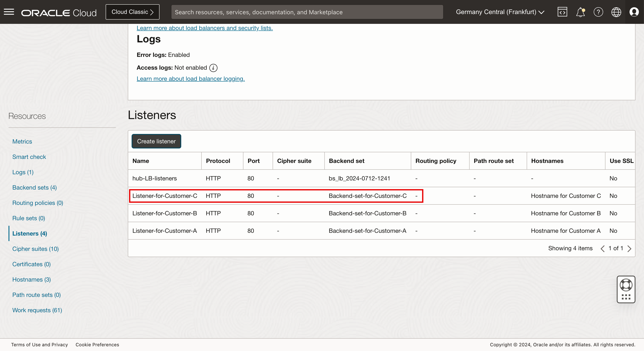This screenshot has width=644, height=351.
Task: Open the language globe icon
Action: click(x=616, y=12)
